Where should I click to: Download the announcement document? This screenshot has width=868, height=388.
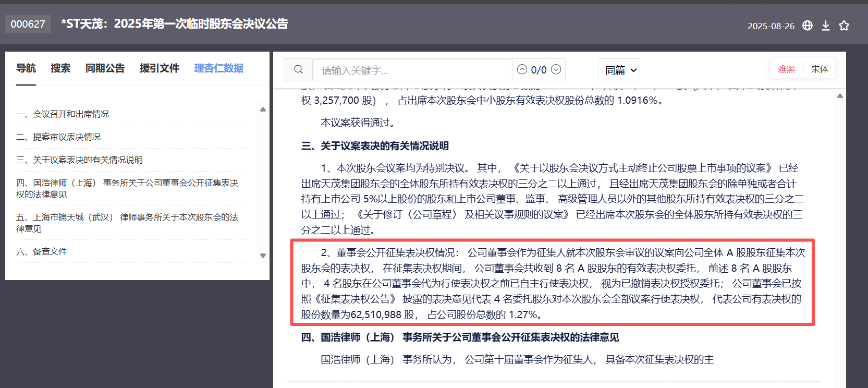coord(826,26)
